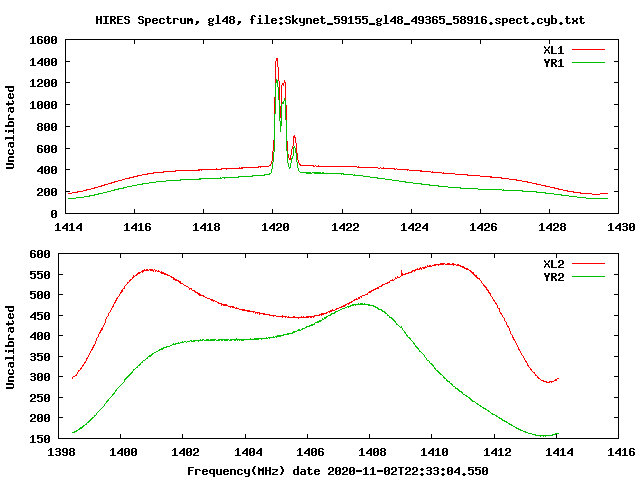Click the 300 y-axis tick label
The width and height of the screenshot is (640, 480).
pos(40,377)
